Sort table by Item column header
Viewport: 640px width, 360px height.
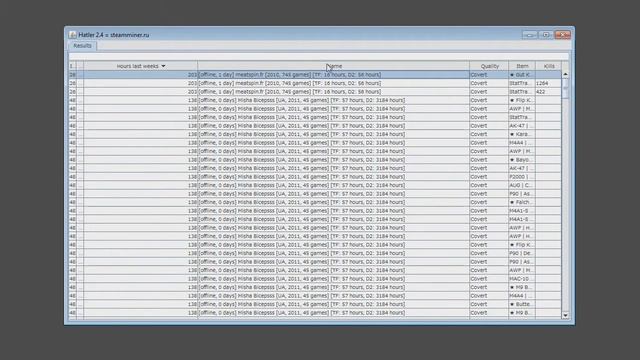pyautogui.click(x=522, y=66)
